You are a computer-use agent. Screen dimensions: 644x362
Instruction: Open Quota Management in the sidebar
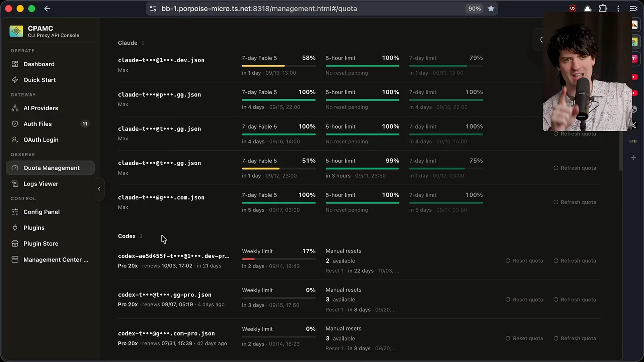click(x=50, y=168)
